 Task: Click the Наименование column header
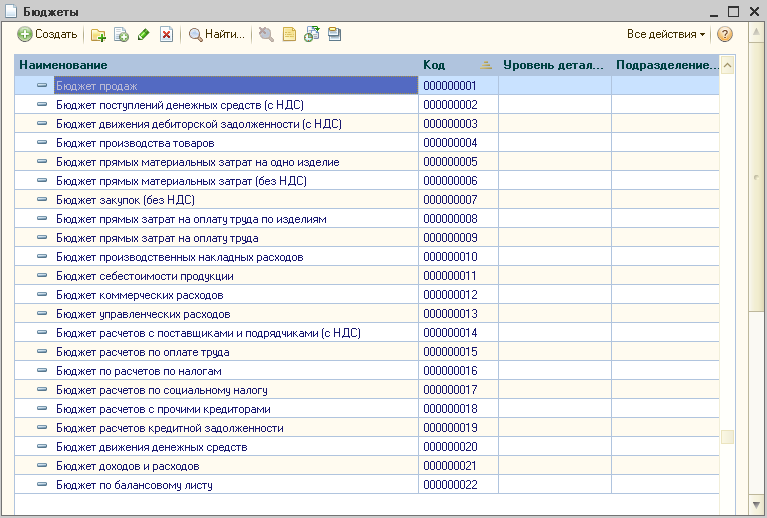pyautogui.click(x=215, y=65)
